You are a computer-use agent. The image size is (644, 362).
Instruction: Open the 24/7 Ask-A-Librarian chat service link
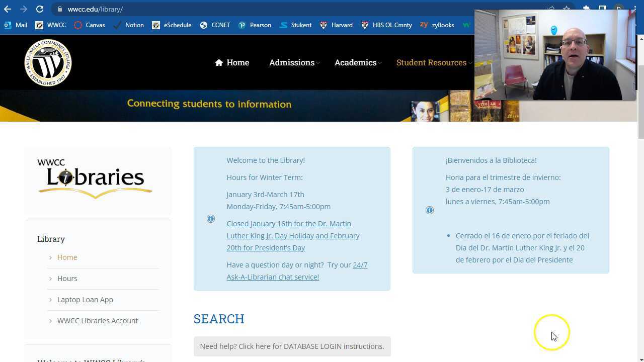click(297, 271)
